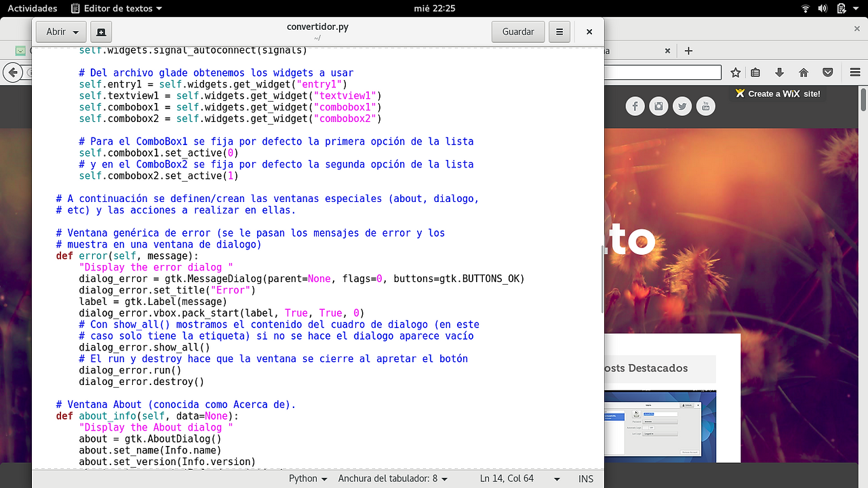Viewport: 868px width, 488px height.
Task: Click the line with self.combobox1.set_active(0)
Action: pos(159,153)
